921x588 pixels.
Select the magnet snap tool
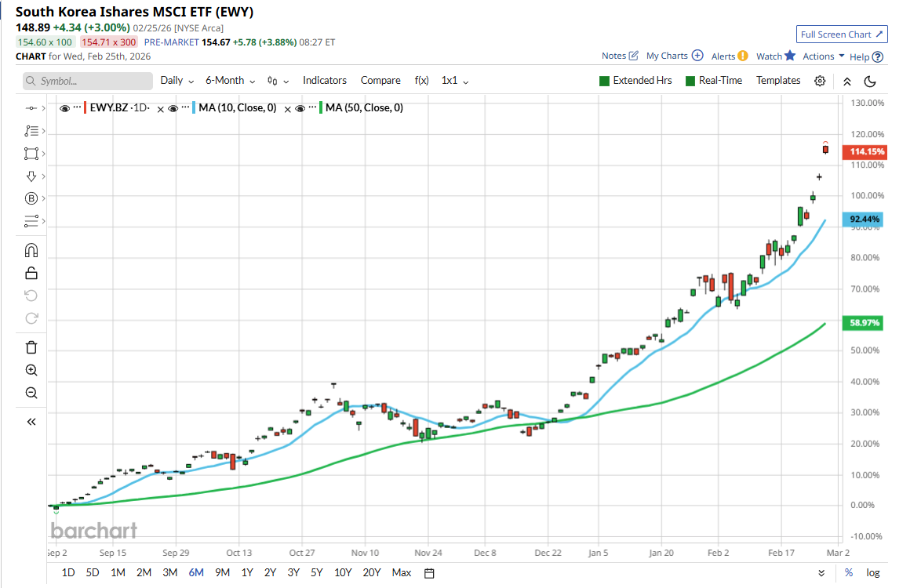click(31, 251)
